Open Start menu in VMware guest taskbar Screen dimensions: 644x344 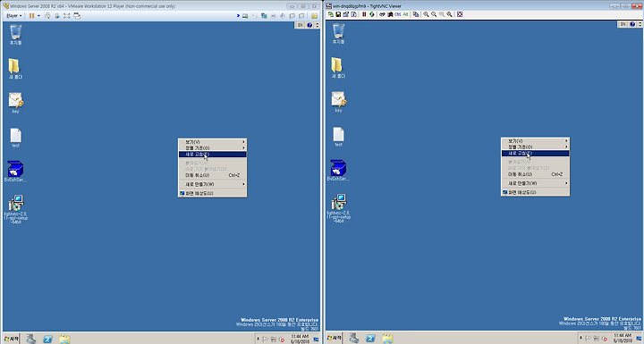tap(11, 339)
